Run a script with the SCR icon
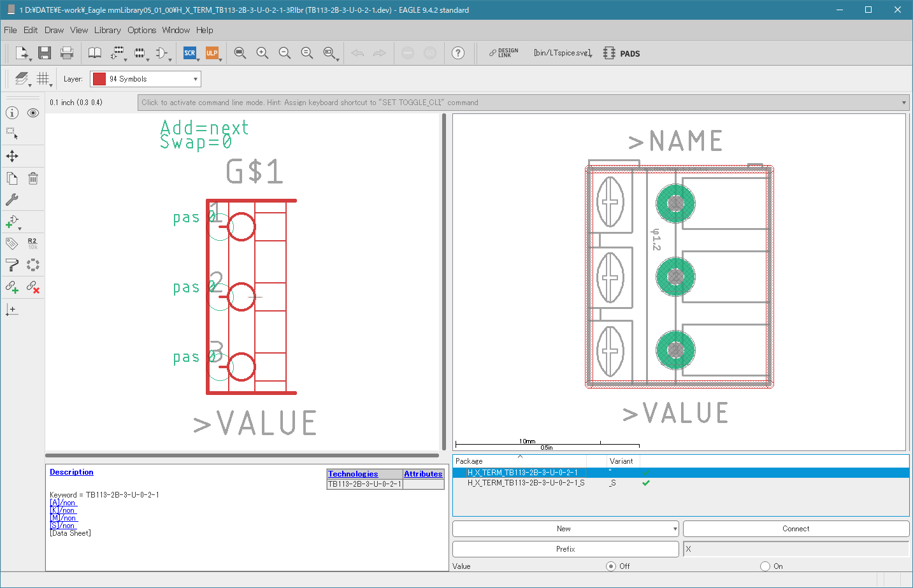This screenshot has width=913, height=588. 190,53
